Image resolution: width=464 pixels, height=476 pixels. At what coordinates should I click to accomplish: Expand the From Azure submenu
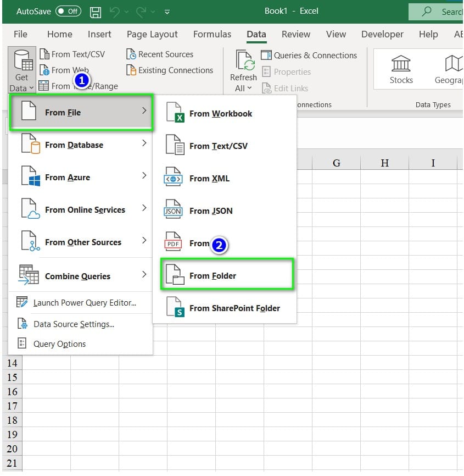pos(81,178)
